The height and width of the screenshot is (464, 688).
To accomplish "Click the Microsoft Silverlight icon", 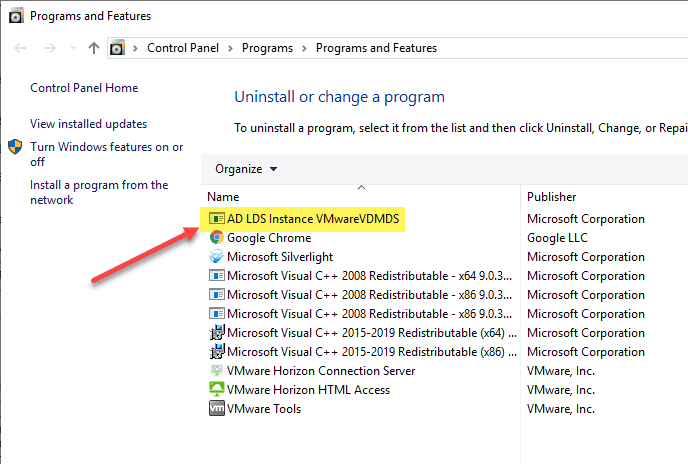I will (x=216, y=257).
